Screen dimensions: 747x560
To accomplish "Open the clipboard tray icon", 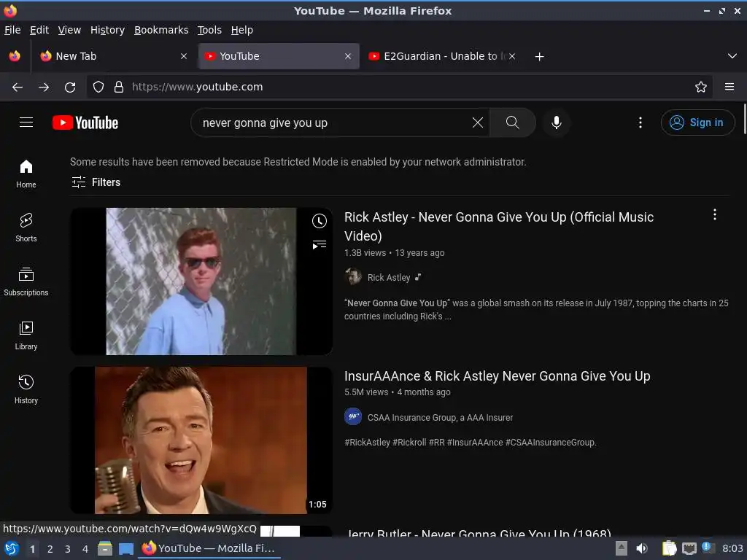I will (x=669, y=548).
